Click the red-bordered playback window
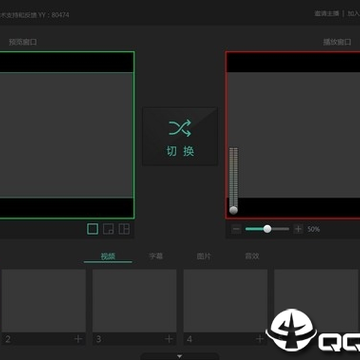This screenshot has width=360, height=360. point(293,135)
